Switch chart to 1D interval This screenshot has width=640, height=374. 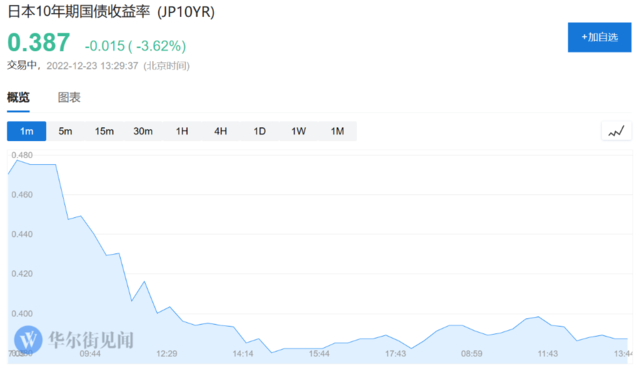260,131
